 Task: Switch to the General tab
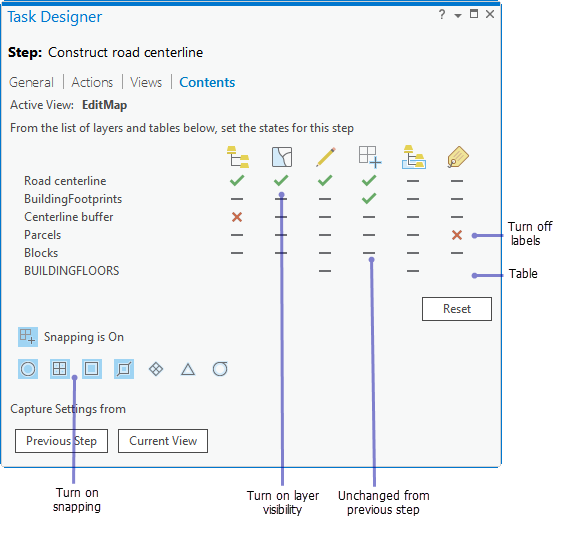31,83
